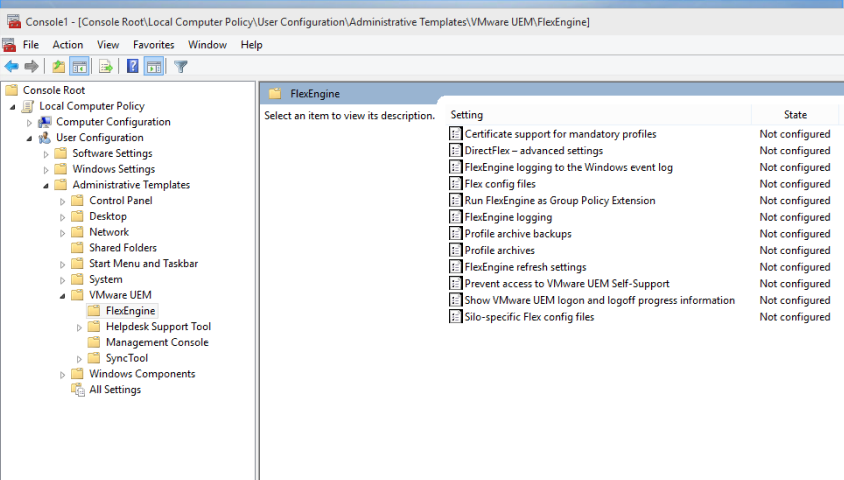Click the Filter funnel toolbar icon
Image resolution: width=844 pixels, height=480 pixels.
click(x=181, y=67)
